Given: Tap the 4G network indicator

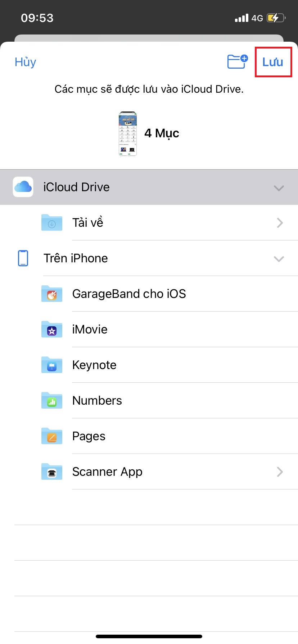Looking at the screenshot, I should [257, 18].
